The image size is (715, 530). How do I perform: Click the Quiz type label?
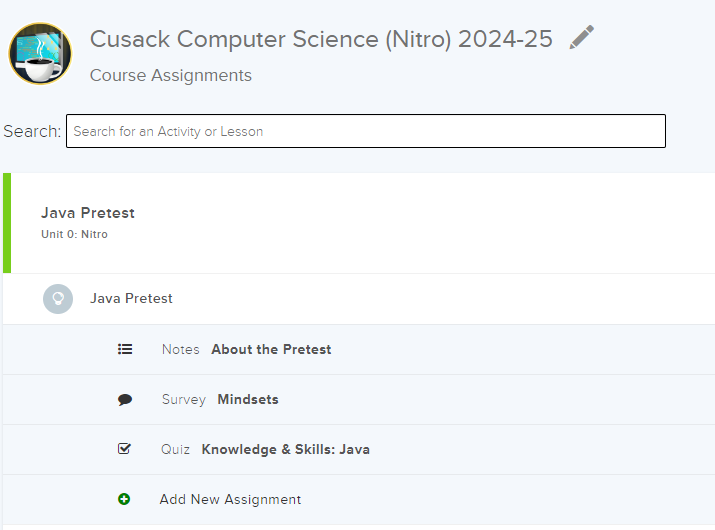point(175,449)
